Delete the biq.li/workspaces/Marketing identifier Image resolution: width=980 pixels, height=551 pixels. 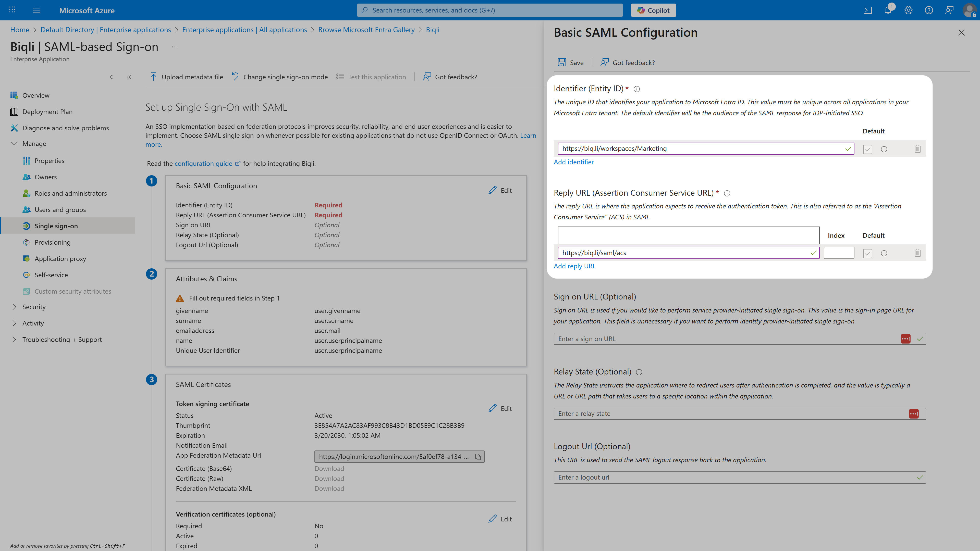click(917, 149)
